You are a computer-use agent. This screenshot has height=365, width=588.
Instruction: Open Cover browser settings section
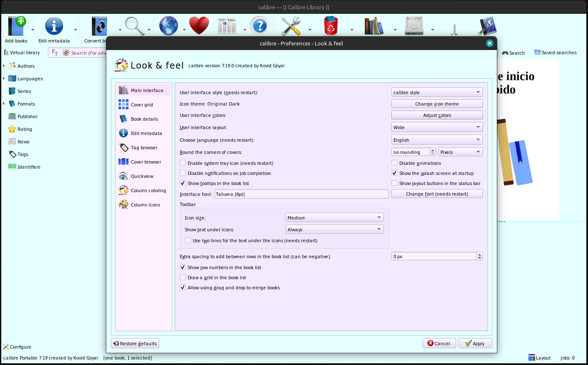point(143,162)
